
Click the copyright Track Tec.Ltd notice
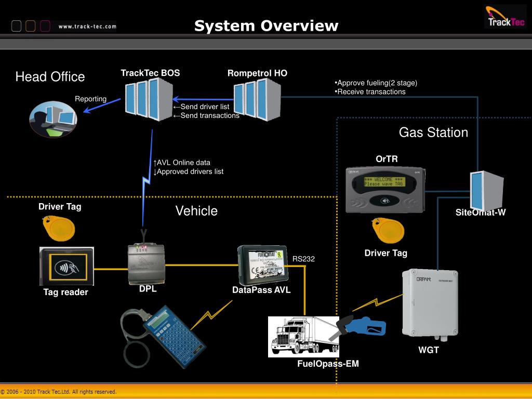(x=58, y=392)
